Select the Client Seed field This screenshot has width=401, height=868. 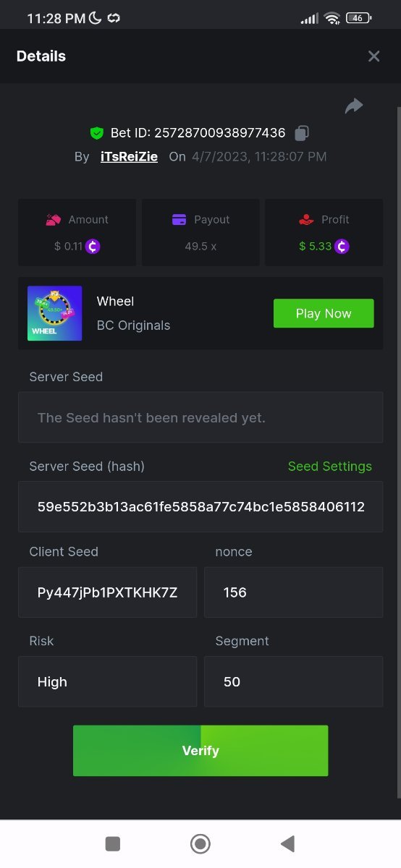[107, 592]
